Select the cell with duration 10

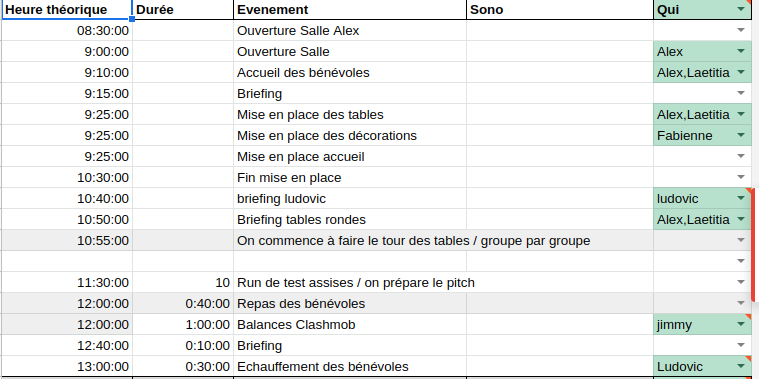click(183, 282)
